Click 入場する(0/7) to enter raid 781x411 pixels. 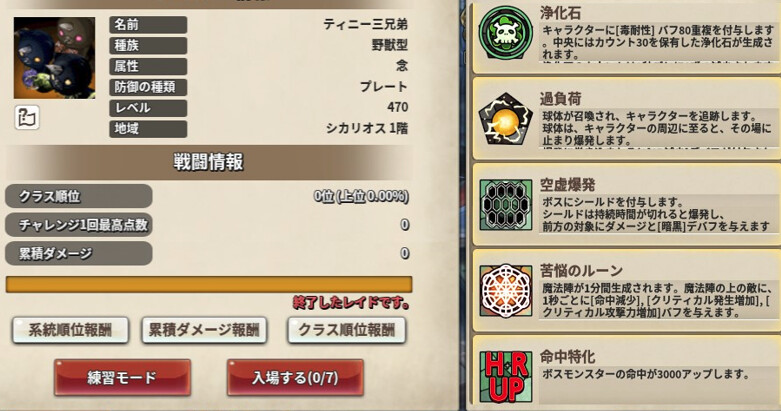295,378
